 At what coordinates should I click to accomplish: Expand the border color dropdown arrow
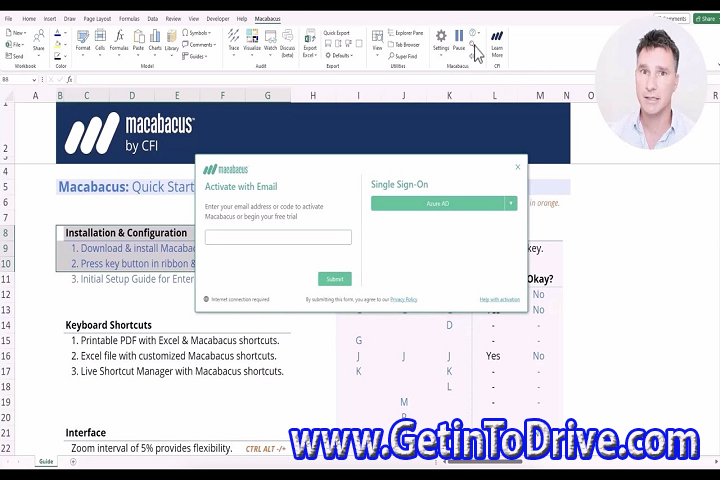[x=66, y=56]
